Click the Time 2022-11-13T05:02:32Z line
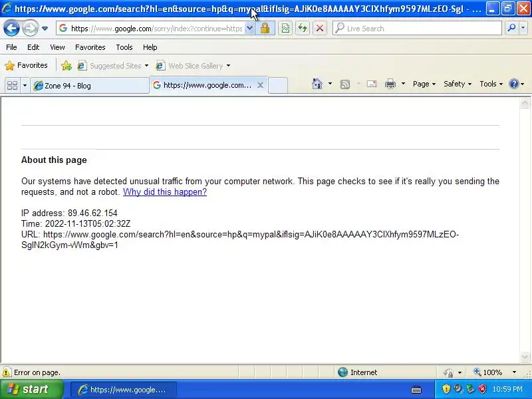This screenshot has width=532, height=399. pyautogui.click(x=76, y=224)
